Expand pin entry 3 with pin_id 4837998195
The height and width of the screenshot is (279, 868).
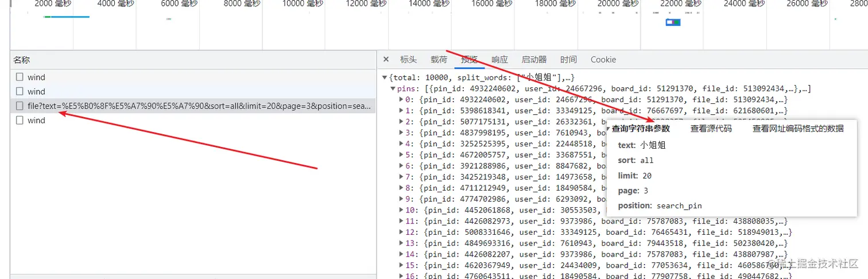pyautogui.click(x=401, y=133)
